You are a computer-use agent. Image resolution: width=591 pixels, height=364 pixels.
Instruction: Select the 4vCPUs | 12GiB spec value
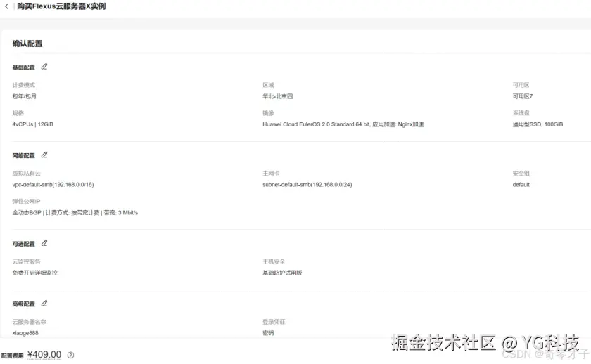tap(33, 124)
